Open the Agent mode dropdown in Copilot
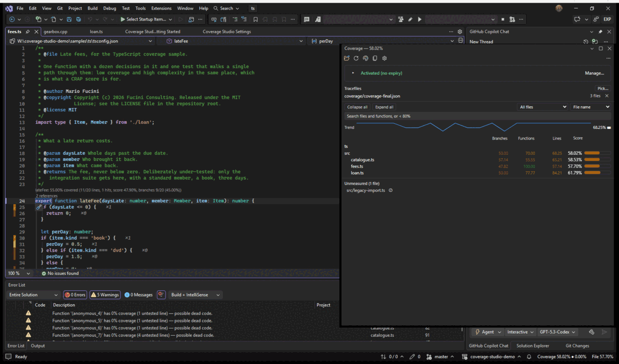This screenshot has width=619, height=364. pos(488,332)
